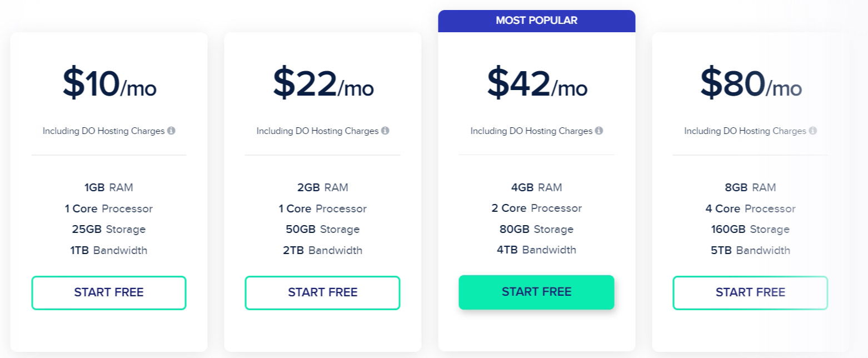868x358 pixels.
Task: Click the tooltip icon in the MOST POPULAR plan
Action: click(x=599, y=131)
